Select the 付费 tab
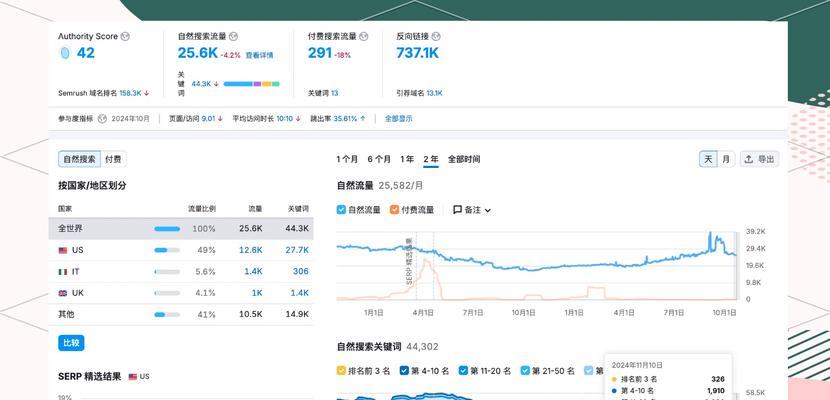The width and height of the screenshot is (830, 400). (113, 159)
